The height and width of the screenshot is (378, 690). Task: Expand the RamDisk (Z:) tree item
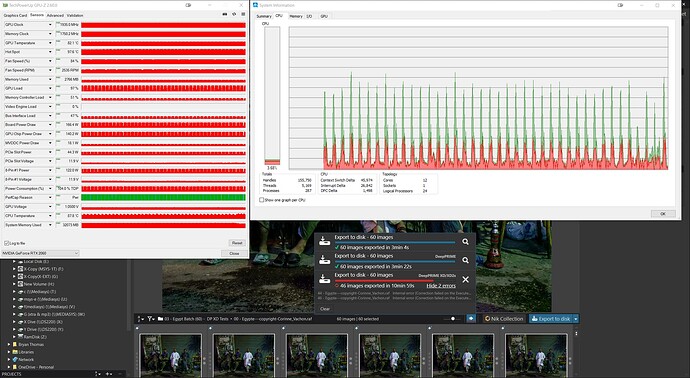coord(14,337)
